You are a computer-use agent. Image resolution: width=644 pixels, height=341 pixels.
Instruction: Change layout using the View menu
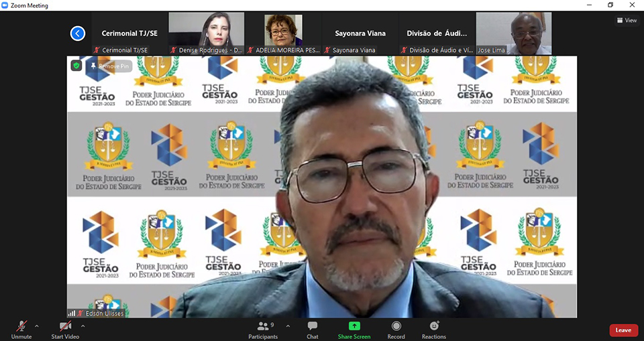(x=627, y=20)
